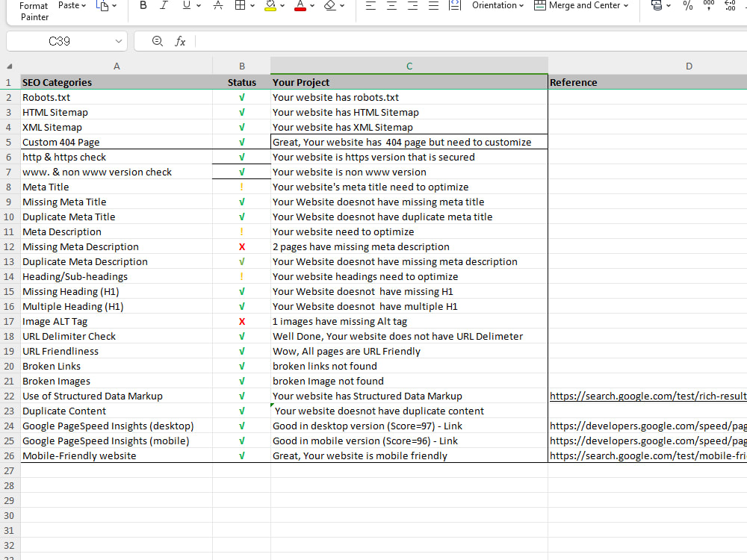Apply thousands separator format
The height and width of the screenshot is (560, 747).
pyautogui.click(x=709, y=5)
